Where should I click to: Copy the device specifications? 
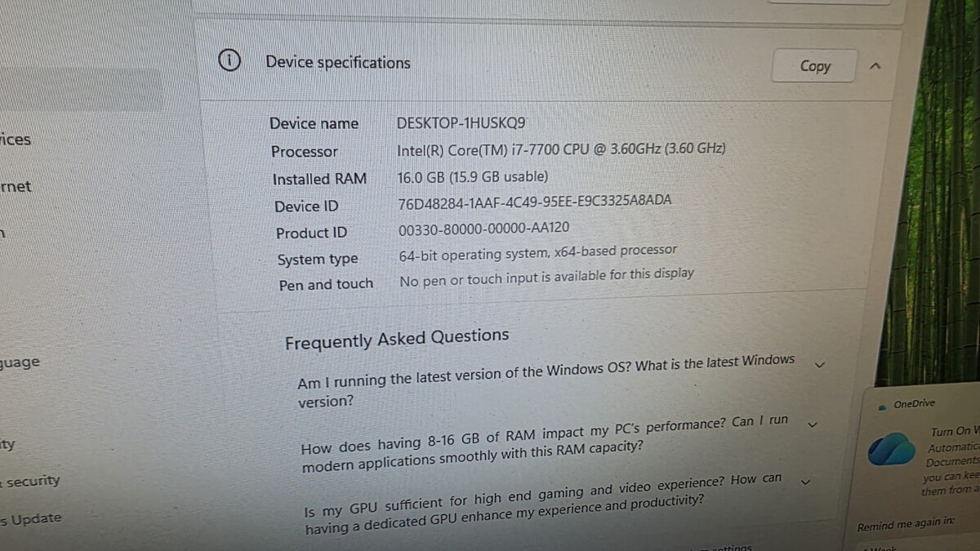(814, 66)
